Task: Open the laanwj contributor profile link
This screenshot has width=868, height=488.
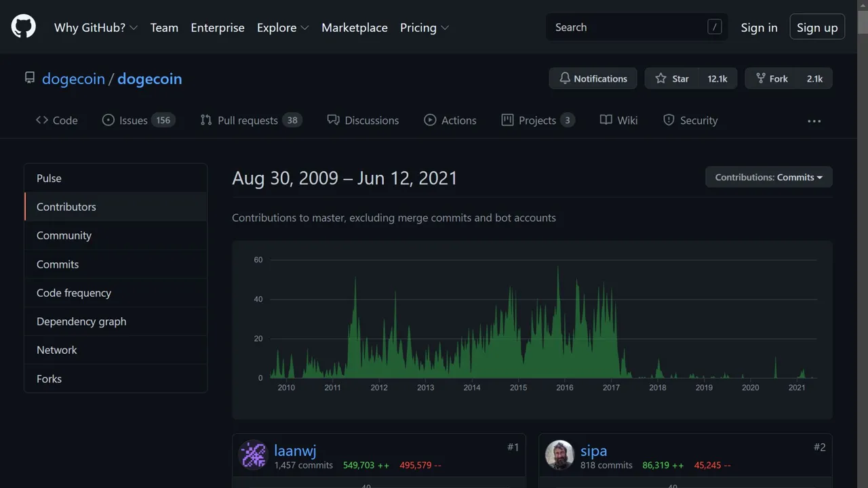Action: (x=295, y=450)
